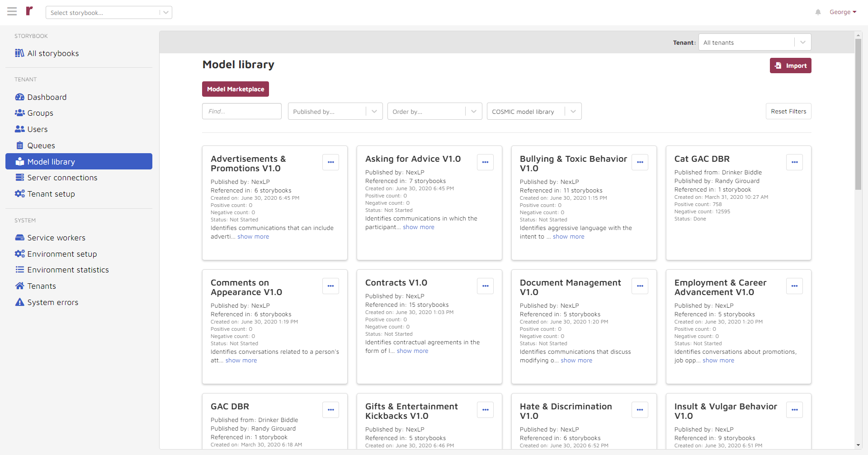Screen dimensions: 868x455
Task: Click the Service workers icon
Action: pyautogui.click(x=19, y=238)
